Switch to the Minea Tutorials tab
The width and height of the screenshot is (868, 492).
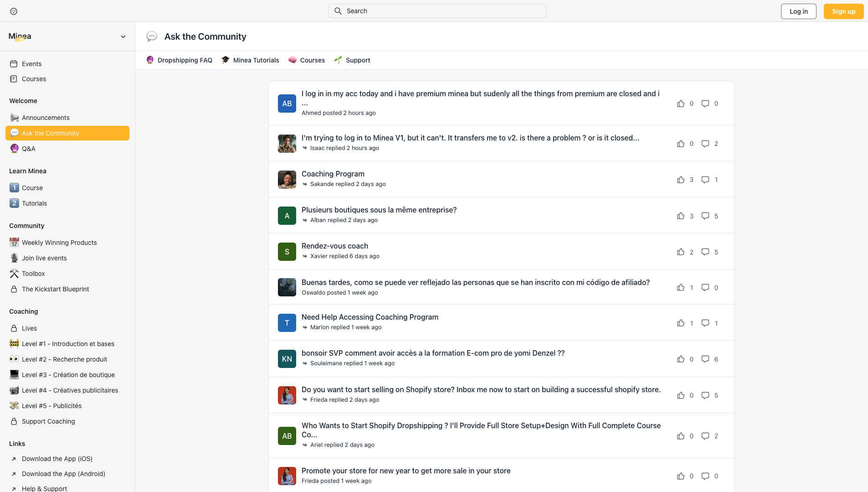tap(250, 60)
